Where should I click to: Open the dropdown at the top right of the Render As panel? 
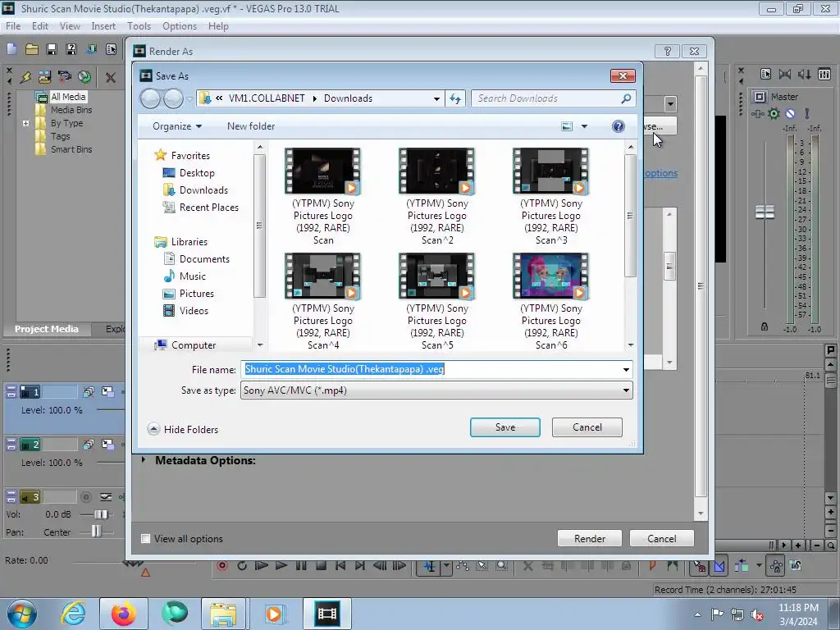tap(669, 104)
